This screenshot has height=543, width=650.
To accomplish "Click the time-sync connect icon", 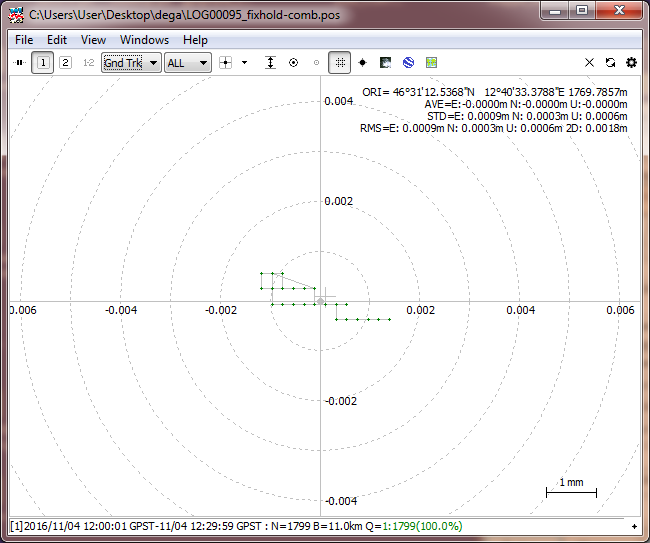I will click(19, 63).
